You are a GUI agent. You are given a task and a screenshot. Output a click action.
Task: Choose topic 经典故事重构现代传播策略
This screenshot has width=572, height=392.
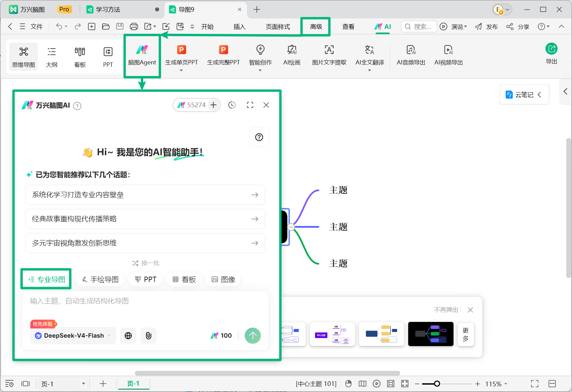point(145,219)
